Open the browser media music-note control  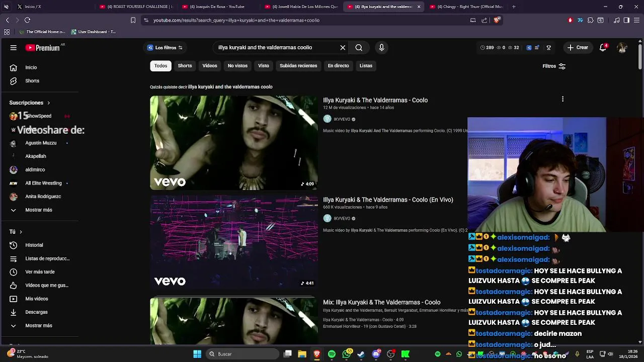click(x=617, y=20)
